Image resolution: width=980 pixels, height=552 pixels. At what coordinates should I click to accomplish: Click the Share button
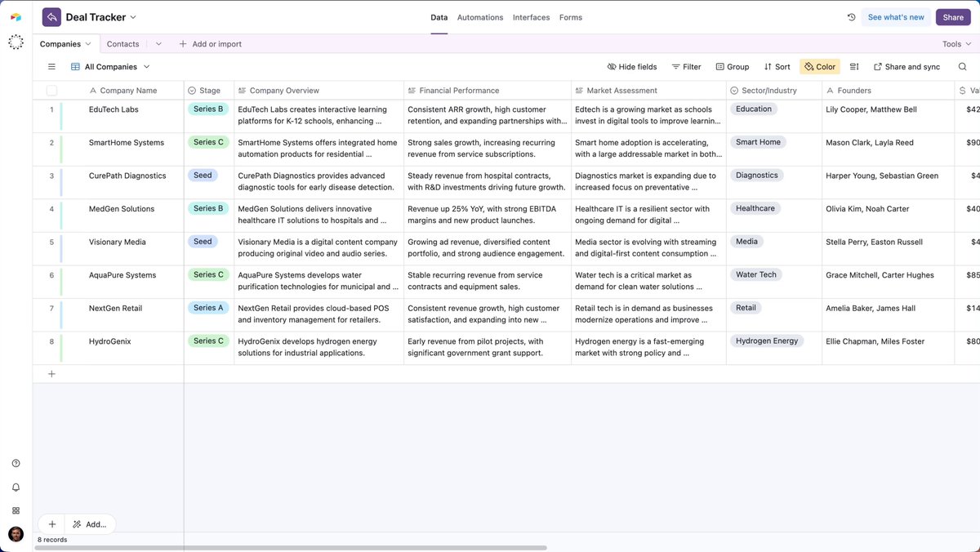coord(953,17)
